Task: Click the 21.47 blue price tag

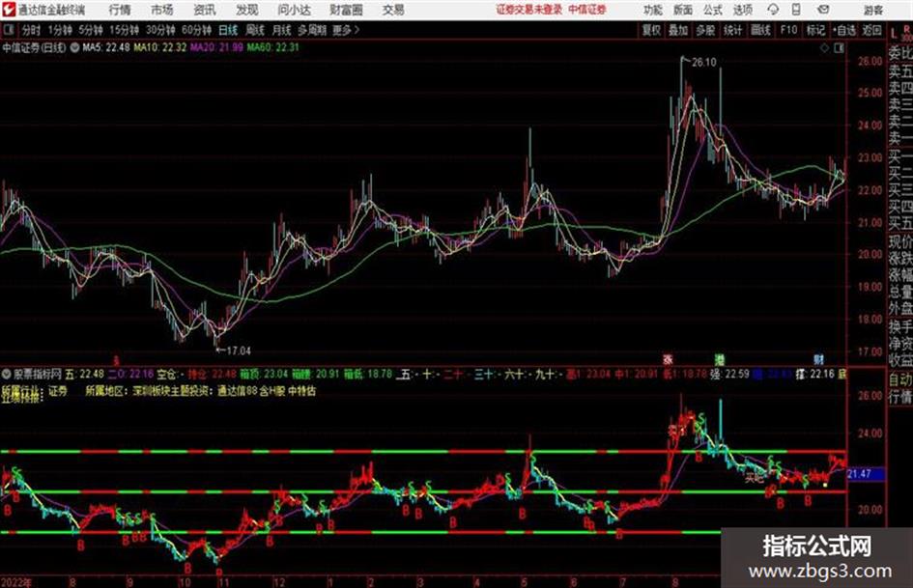Action: (x=866, y=474)
